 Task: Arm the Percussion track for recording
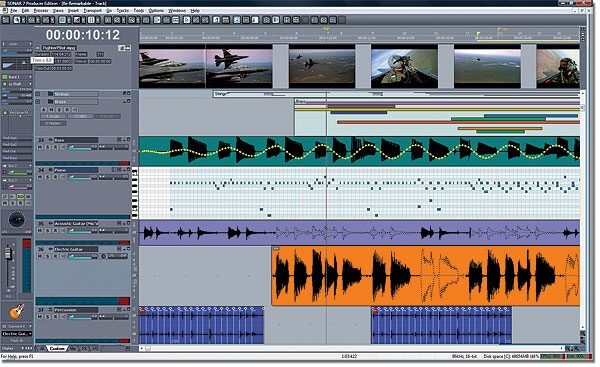click(x=55, y=317)
